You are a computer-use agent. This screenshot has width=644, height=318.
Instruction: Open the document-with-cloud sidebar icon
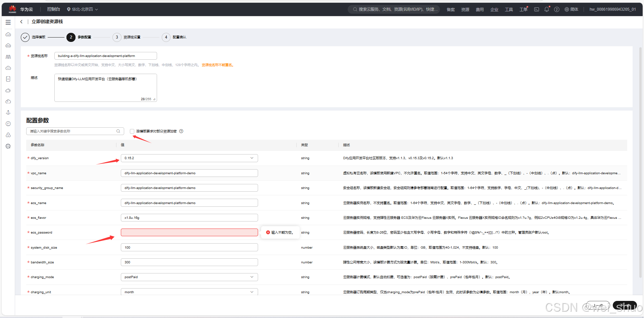[x=8, y=79]
